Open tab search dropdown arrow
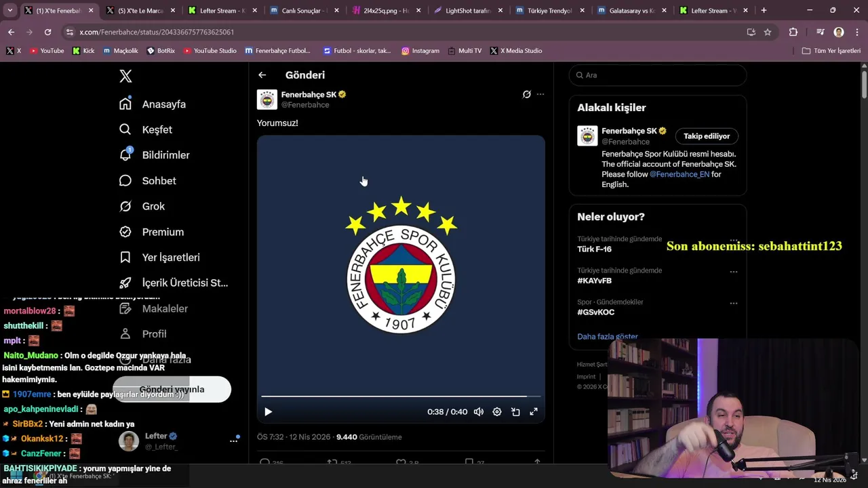Screen dimensions: 868x488 click(9, 10)
